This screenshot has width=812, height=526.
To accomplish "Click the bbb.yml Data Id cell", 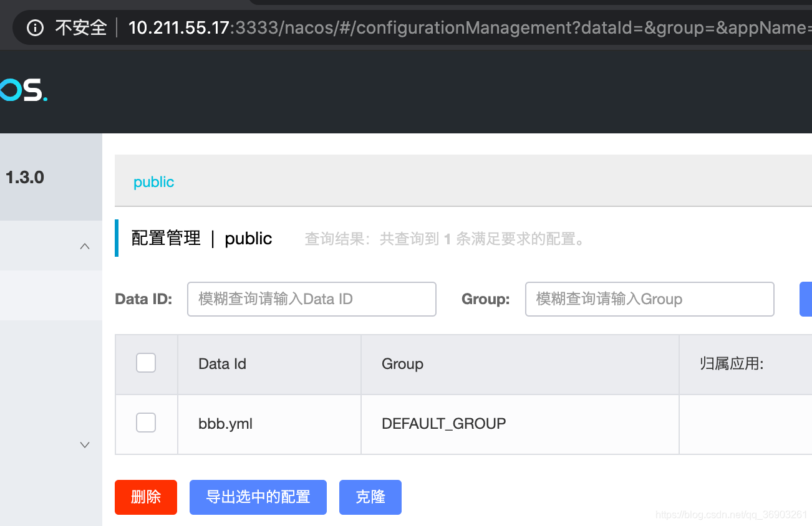I will point(269,424).
